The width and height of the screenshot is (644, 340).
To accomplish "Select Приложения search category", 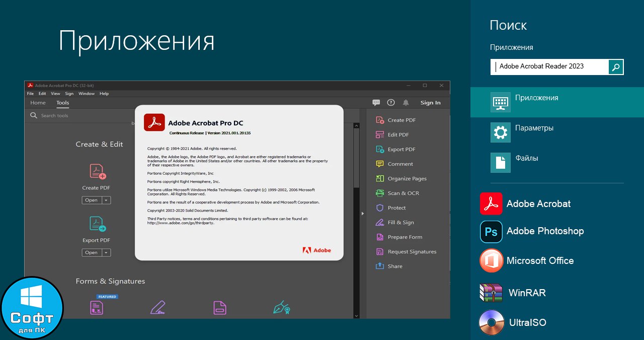I will click(557, 102).
